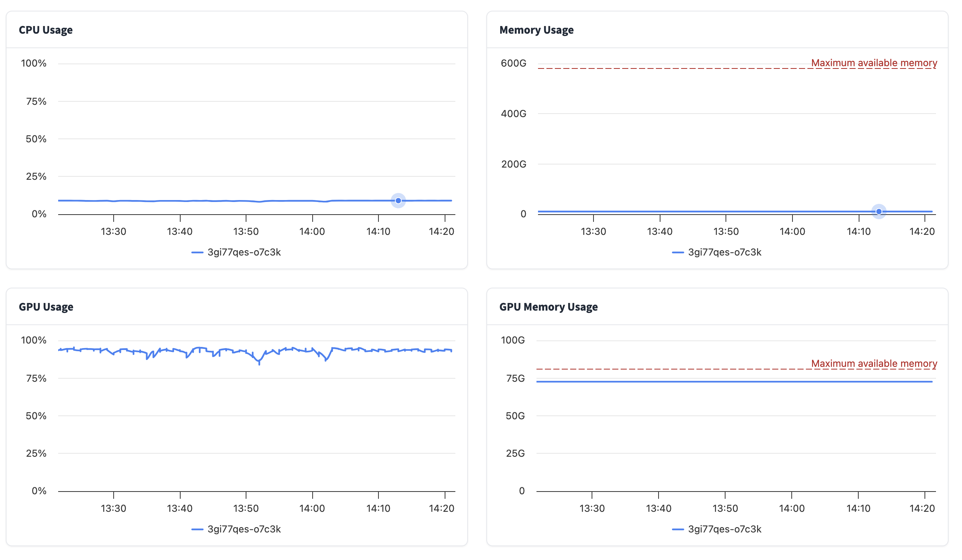Click the 50% gridline label on CPU Usage chart
Screen dimensions: 962x560
click(36, 139)
